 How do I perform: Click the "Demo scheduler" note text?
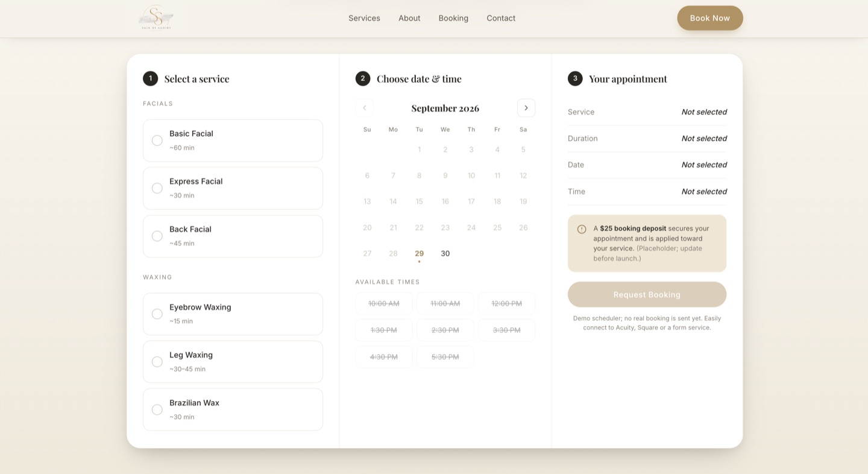647,323
